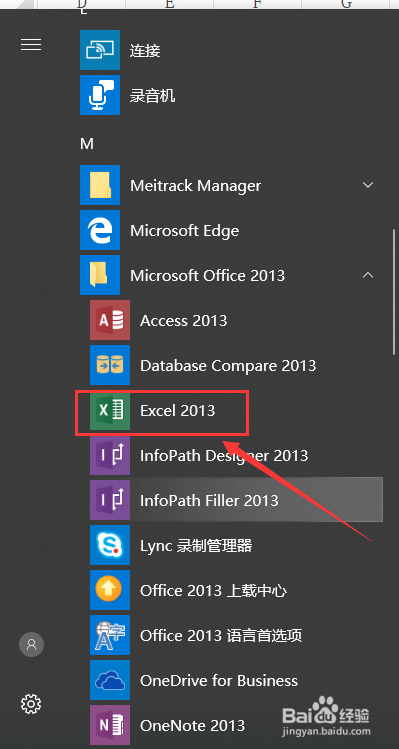Open InfoPath Filler 2013

[231, 500]
